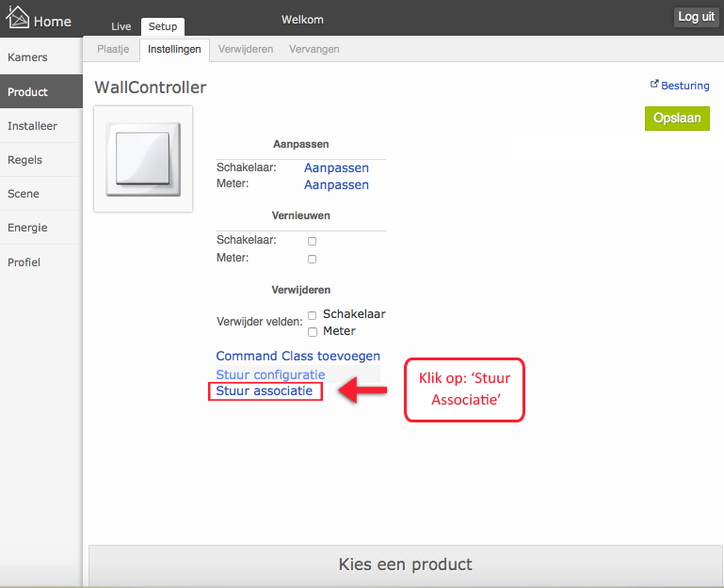Tick the Meter checkbox under Vernieuwen
This screenshot has width=724, height=588.
pos(313,259)
